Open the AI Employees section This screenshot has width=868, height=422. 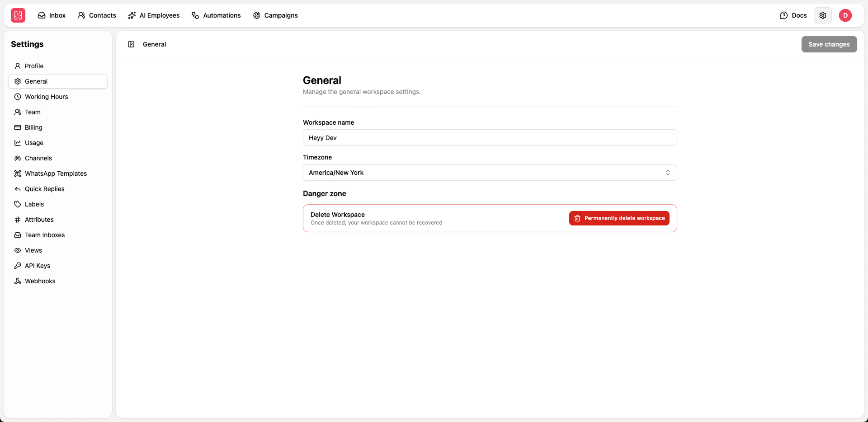pyautogui.click(x=154, y=15)
